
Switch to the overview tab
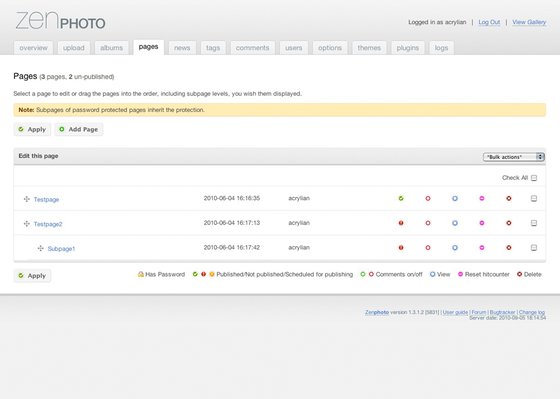click(34, 48)
